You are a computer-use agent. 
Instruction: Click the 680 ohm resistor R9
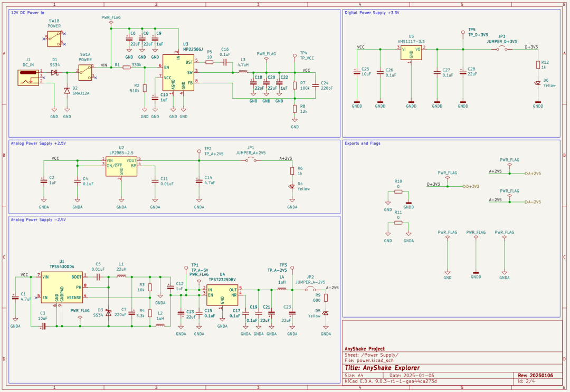pos(326,298)
